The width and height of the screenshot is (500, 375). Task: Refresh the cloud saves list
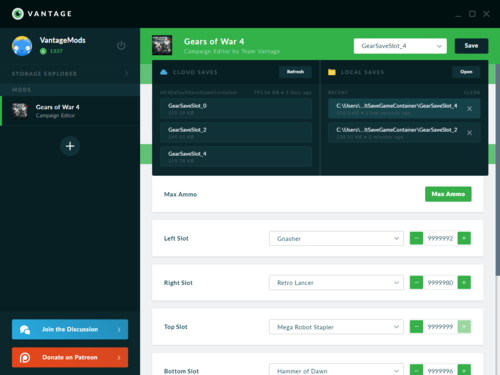click(x=295, y=72)
